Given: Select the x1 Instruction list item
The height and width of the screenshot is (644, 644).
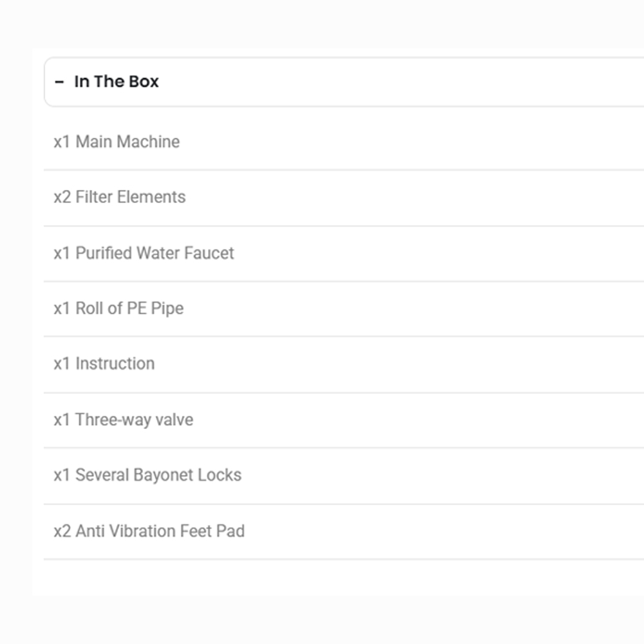Looking at the screenshot, I should [104, 364].
